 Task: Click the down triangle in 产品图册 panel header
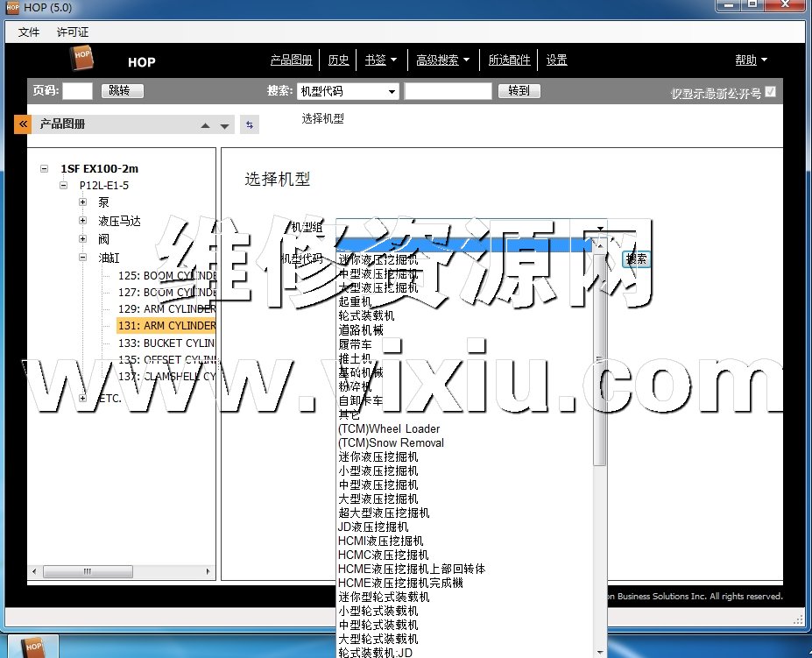coord(225,126)
